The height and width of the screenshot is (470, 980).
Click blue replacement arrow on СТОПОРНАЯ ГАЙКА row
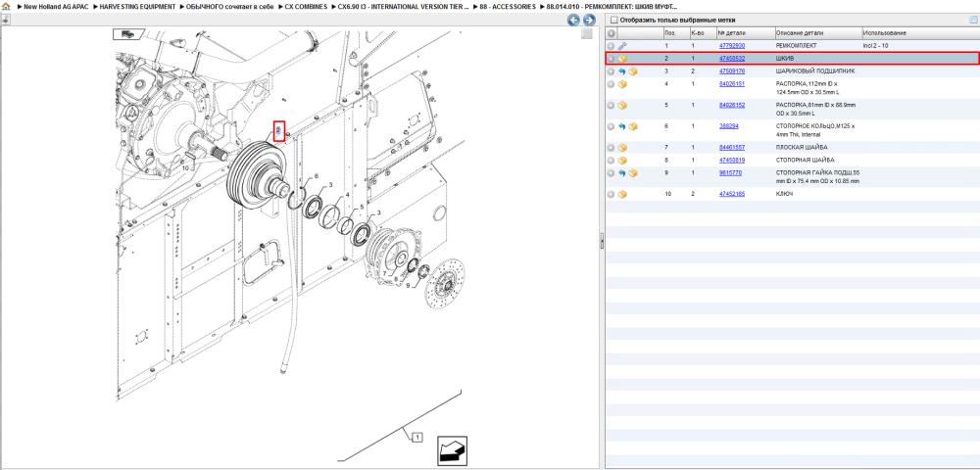click(x=622, y=173)
